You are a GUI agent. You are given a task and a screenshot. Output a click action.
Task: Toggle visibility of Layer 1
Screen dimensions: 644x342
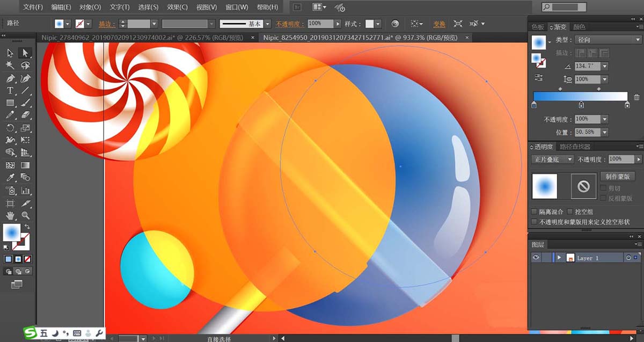click(x=536, y=258)
